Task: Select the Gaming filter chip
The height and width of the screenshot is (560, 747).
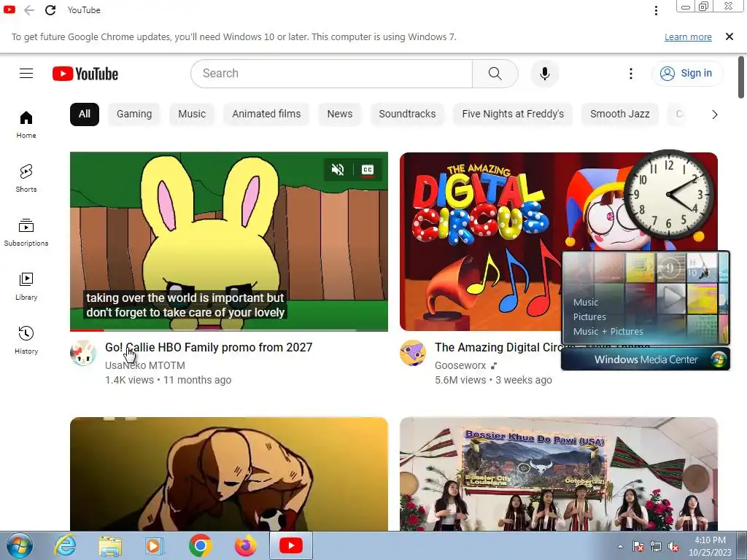Action: [134, 114]
